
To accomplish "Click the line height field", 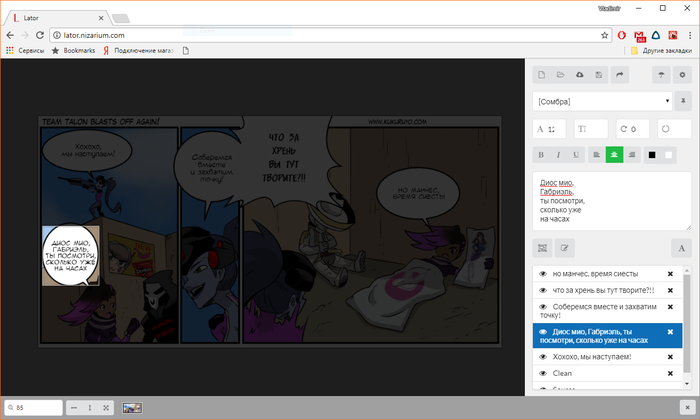I will [x=591, y=129].
